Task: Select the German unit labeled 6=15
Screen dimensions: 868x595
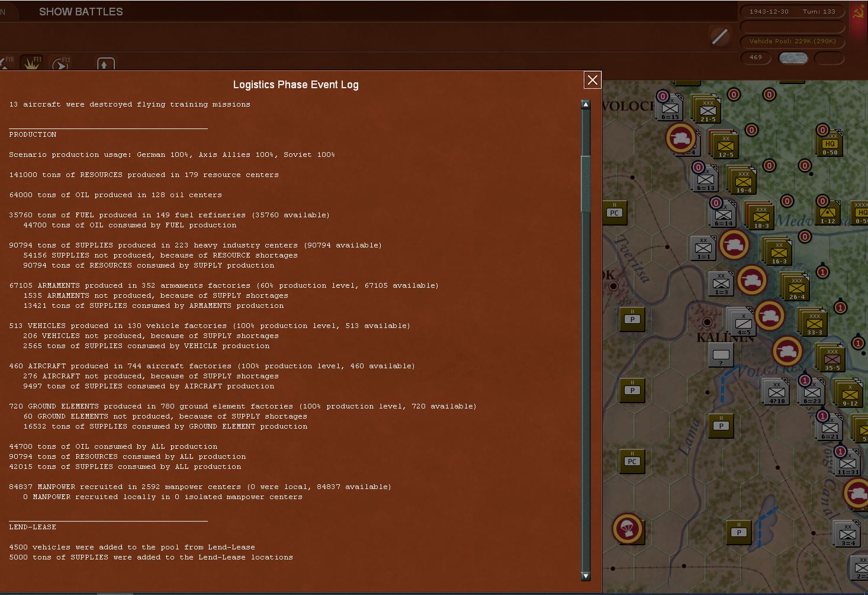Action: [x=670, y=109]
